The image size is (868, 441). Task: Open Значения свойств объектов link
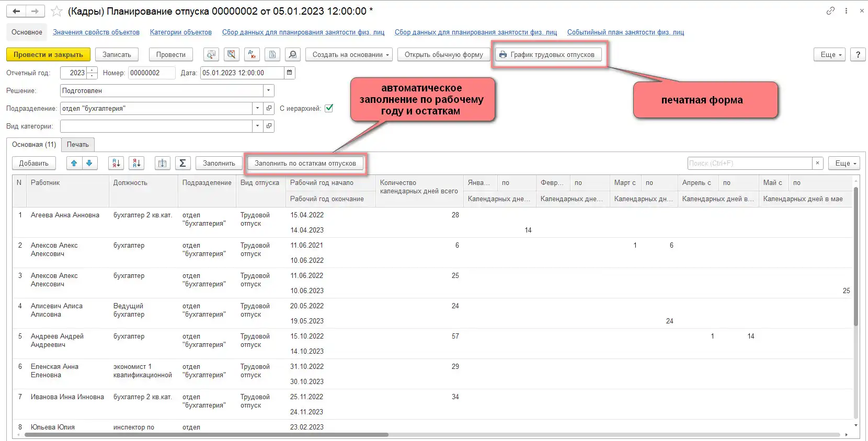pyautogui.click(x=96, y=32)
